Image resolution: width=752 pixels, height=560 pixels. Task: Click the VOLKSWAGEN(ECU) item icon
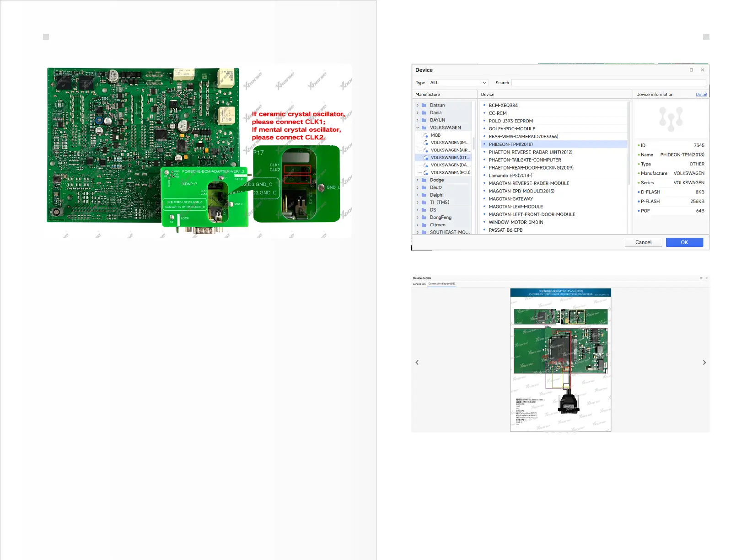(x=425, y=172)
